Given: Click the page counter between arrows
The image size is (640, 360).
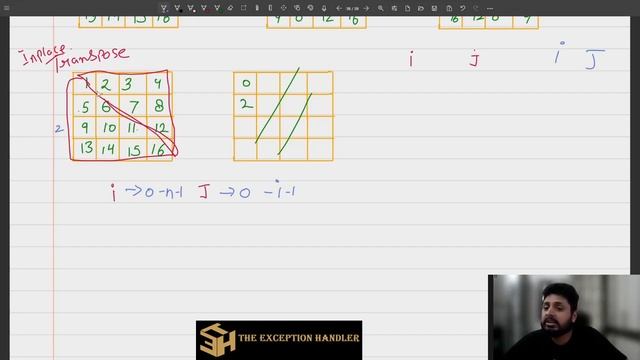Looking at the screenshot, I should point(352,8).
